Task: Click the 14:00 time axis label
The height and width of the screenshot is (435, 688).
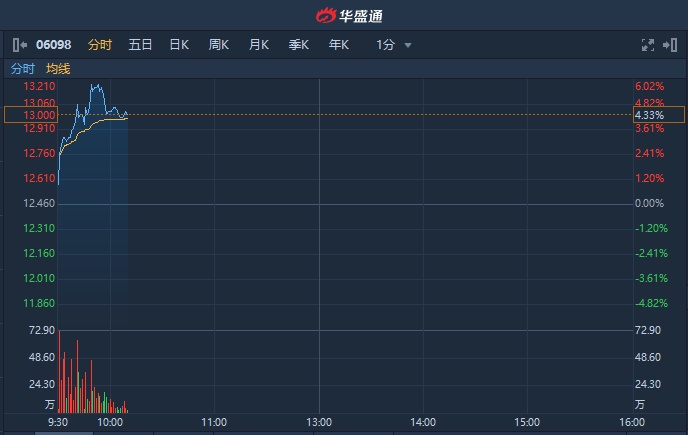Action: click(423, 422)
